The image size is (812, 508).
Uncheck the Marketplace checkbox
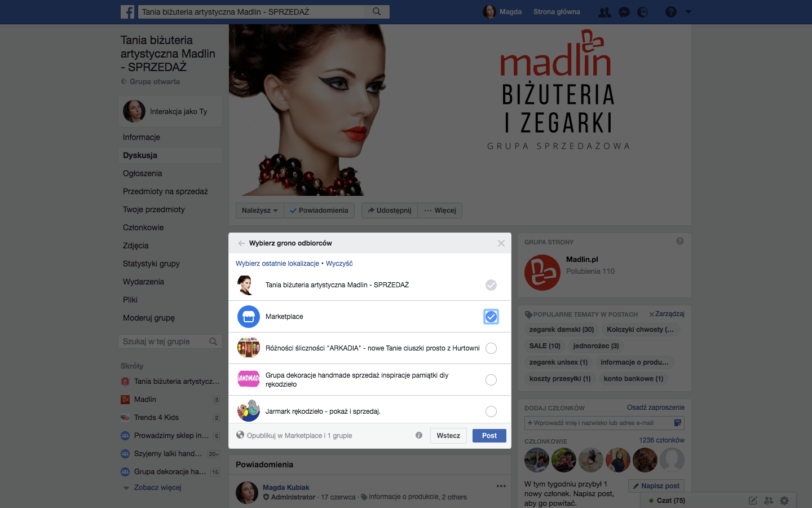[x=491, y=317]
